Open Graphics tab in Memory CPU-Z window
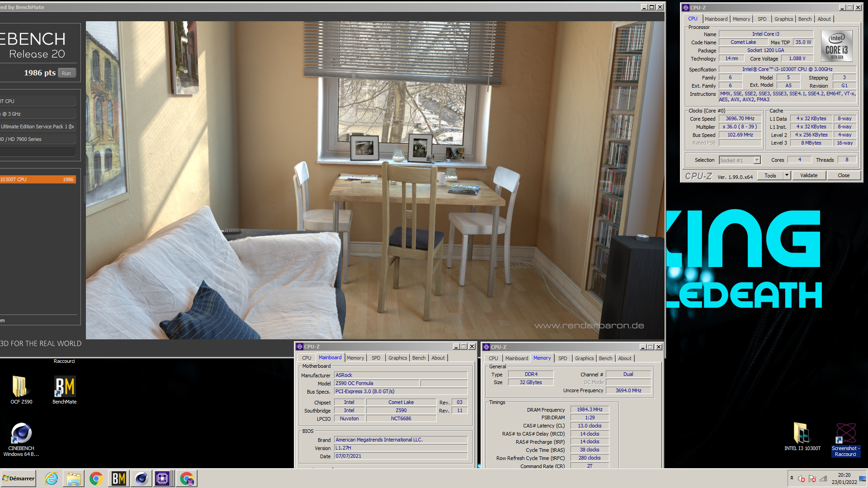The image size is (868, 488). coord(584,358)
